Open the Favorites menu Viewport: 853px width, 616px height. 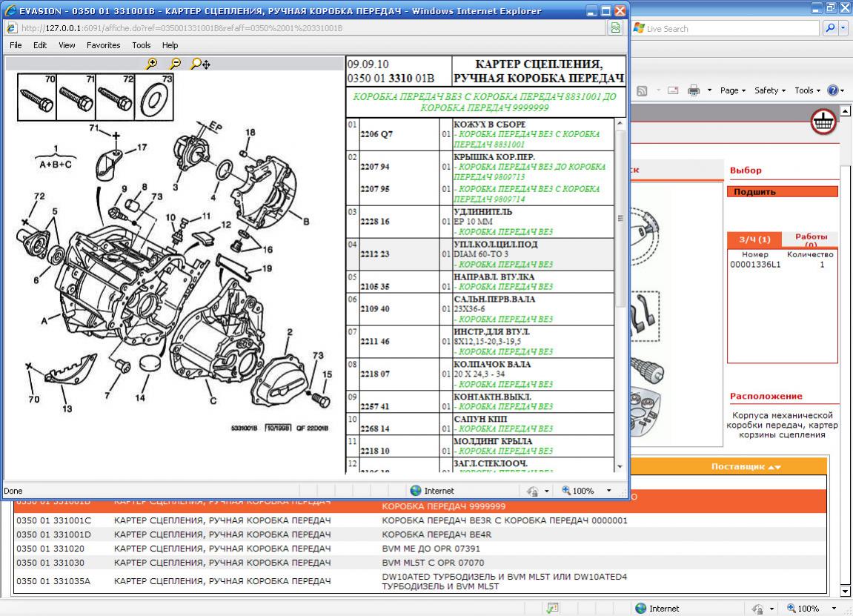tap(103, 45)
